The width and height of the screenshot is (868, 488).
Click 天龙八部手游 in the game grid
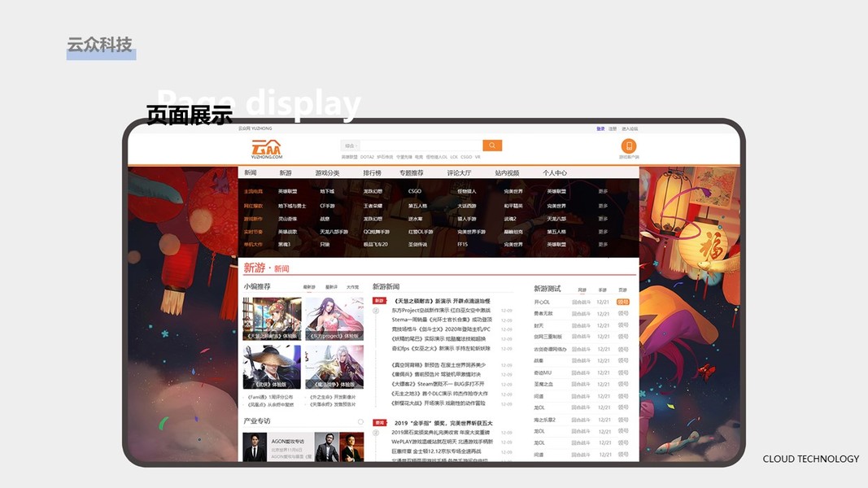(x=334, y=232)
